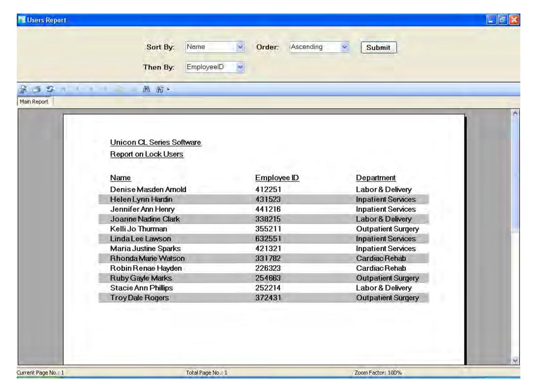The image size is (533, 392).
Task: Click the name Linda Lee Lawson
Action: 140,238
